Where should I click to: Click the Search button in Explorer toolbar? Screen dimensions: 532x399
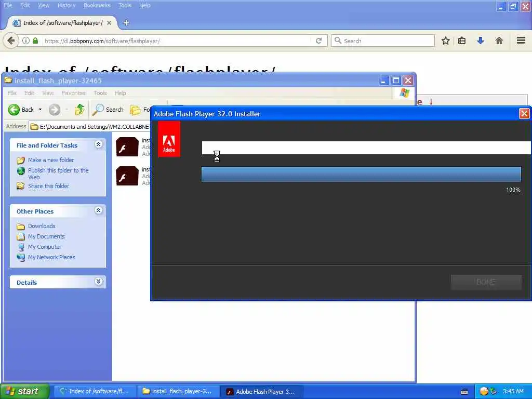(x=108, y=110)
